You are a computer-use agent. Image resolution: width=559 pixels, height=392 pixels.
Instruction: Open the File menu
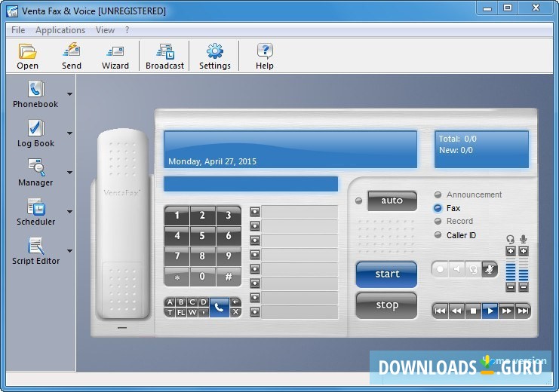click(x=18, y=30)
